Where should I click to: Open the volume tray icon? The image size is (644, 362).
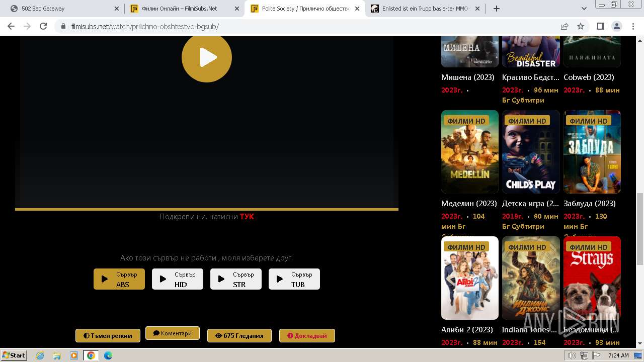572,355
